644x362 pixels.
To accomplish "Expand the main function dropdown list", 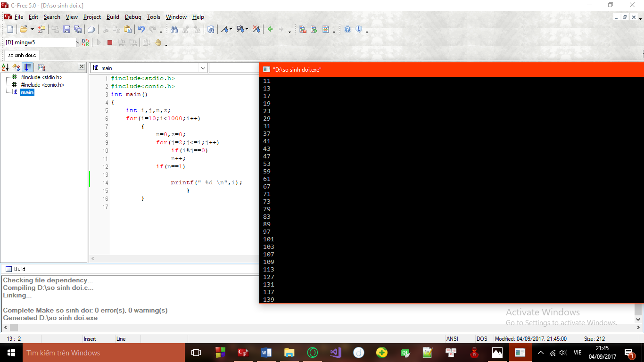I will [x=203, y=68].
